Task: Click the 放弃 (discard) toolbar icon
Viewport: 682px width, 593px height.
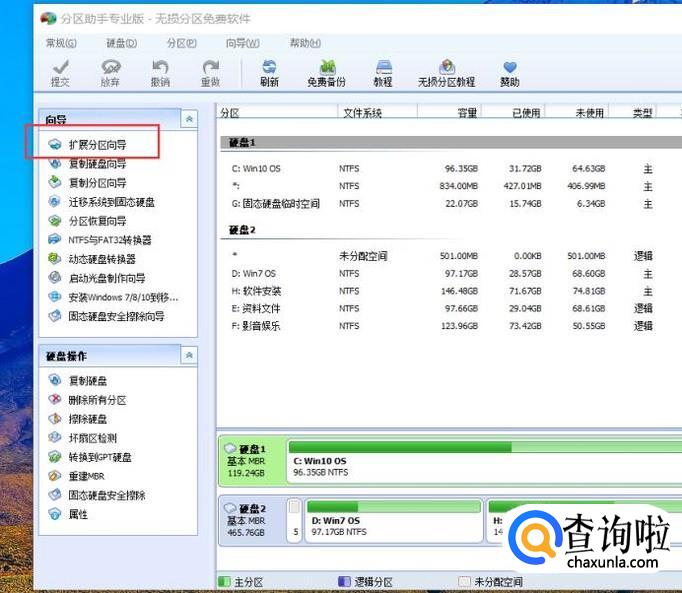Action: point(110,73)
